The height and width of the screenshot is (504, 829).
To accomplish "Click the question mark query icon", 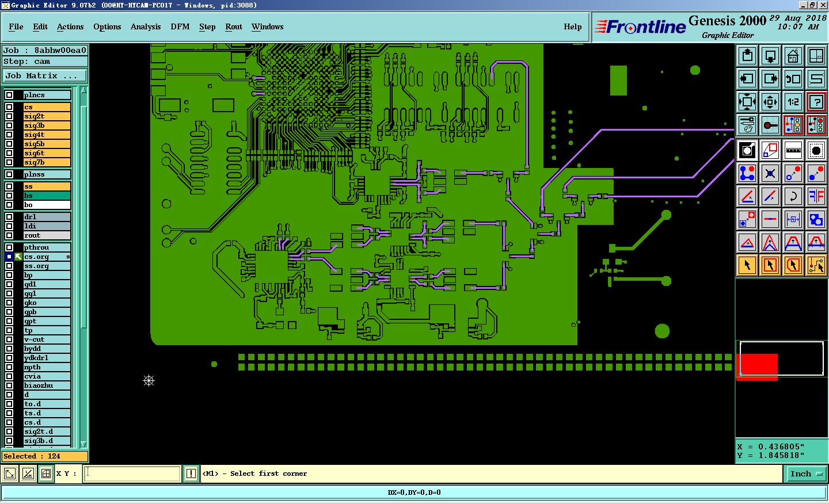I will coord(816,102).
